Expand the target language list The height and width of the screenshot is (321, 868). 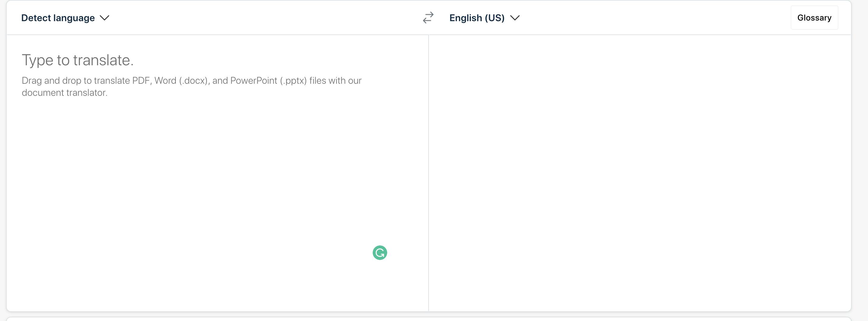click(x=484, y=18)
